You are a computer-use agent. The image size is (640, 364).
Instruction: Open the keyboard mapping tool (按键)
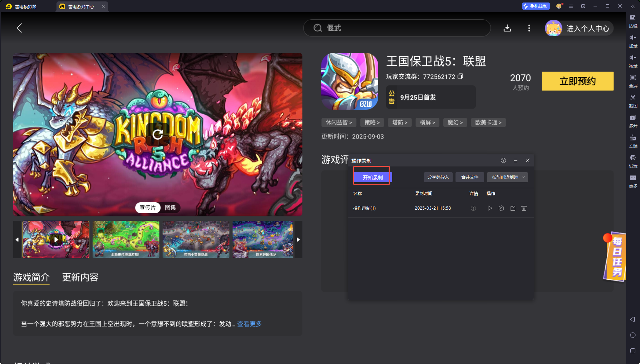(x=632, y=20)
